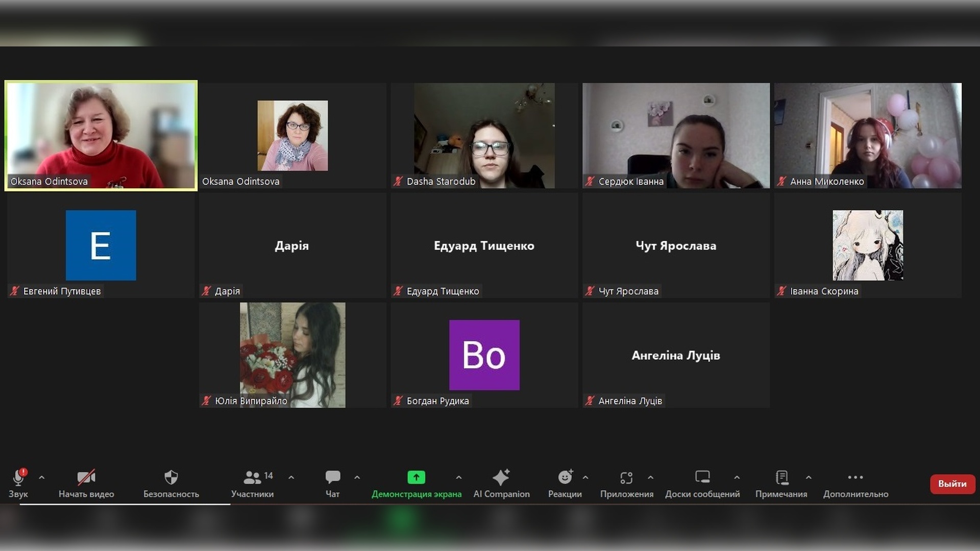Toggle Начать видео camera button

86,478
